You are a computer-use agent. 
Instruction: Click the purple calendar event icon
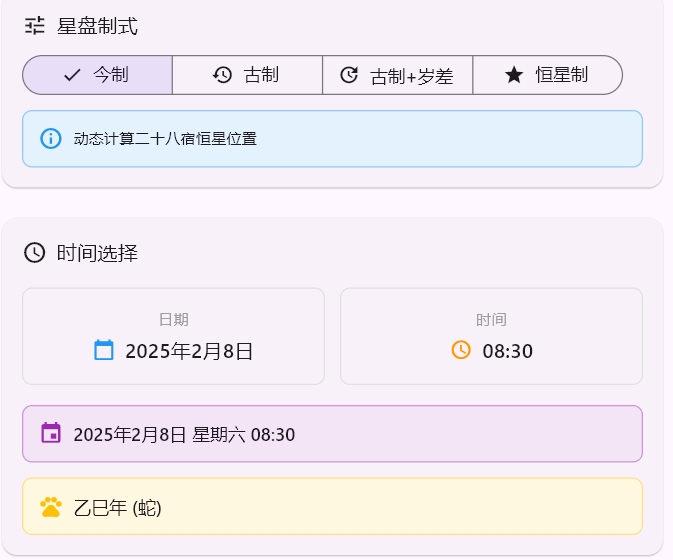pyautogui.click(x=51, y=433)
